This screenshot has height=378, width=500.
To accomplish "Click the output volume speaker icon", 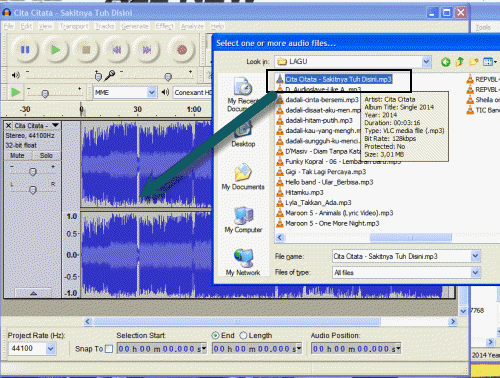I will [16, 75].
